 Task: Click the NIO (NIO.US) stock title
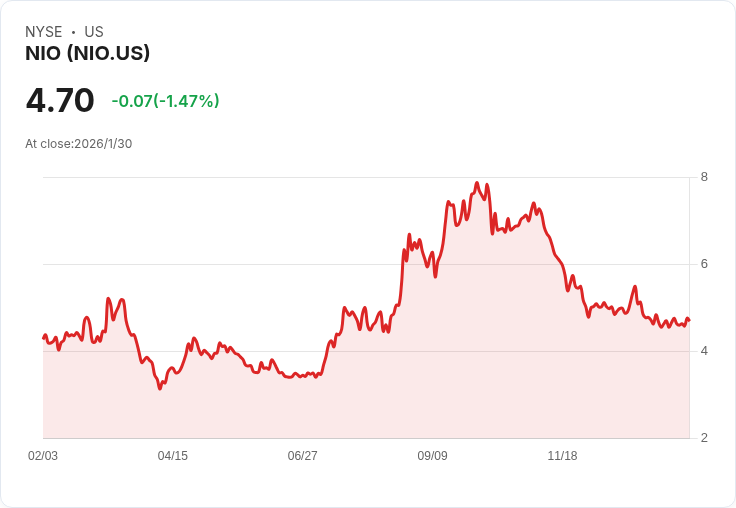87,54
